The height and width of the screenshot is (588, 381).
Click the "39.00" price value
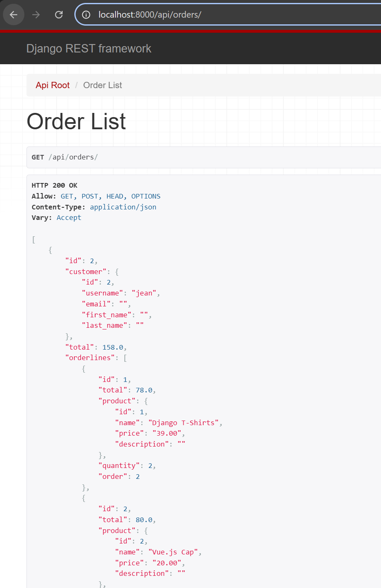pyautogui.click(x=167, y=434)
